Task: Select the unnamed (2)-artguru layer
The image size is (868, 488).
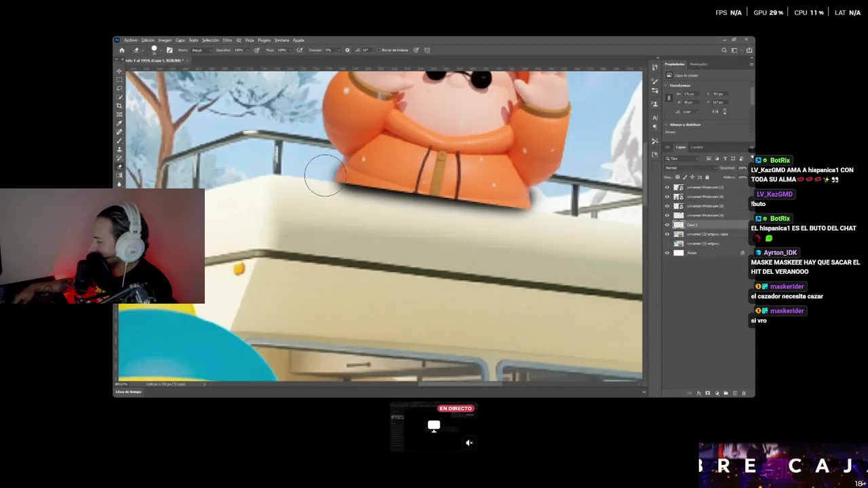Action: click(704, 243)
